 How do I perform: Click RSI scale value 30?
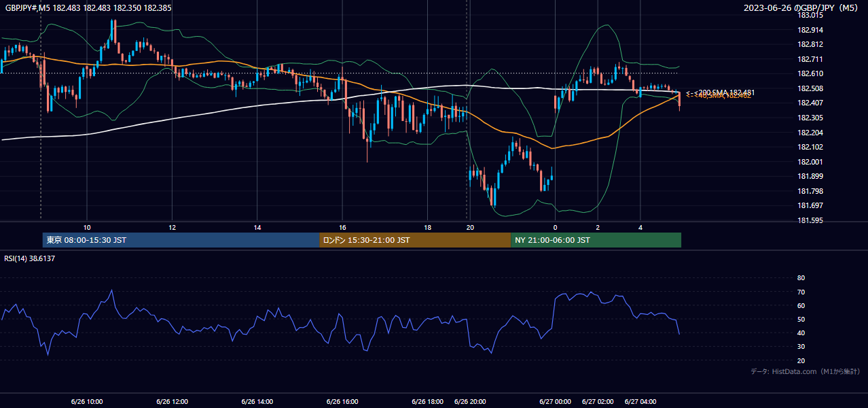click(801, 347)
